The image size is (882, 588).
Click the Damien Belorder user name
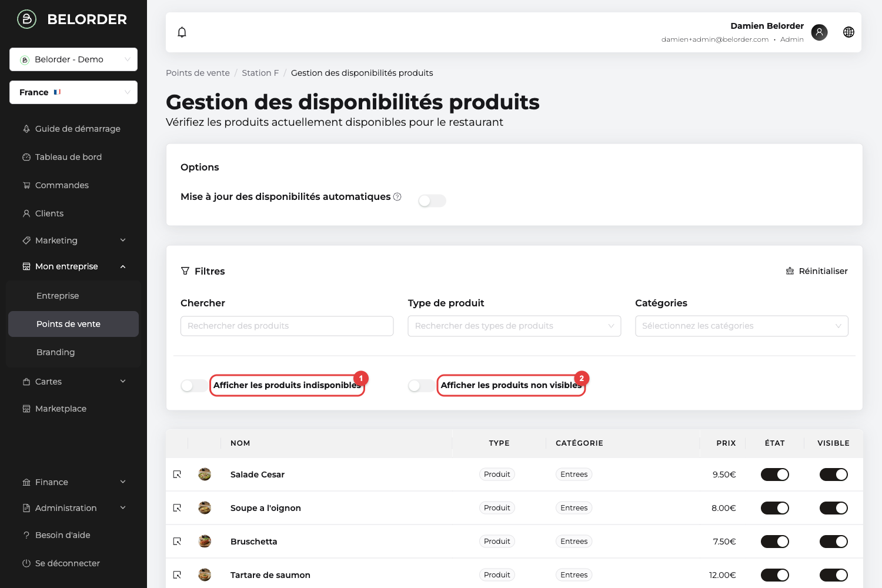pos(767,26)
